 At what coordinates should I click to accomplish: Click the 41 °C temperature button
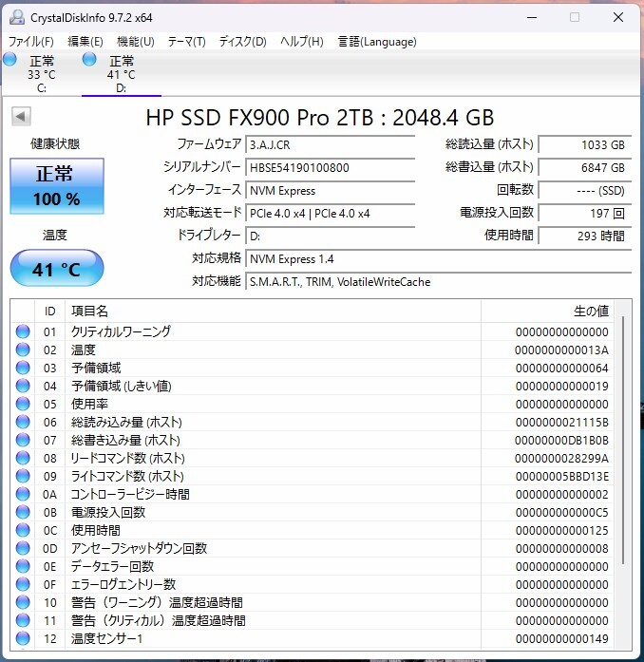click(x=57, y=268)
